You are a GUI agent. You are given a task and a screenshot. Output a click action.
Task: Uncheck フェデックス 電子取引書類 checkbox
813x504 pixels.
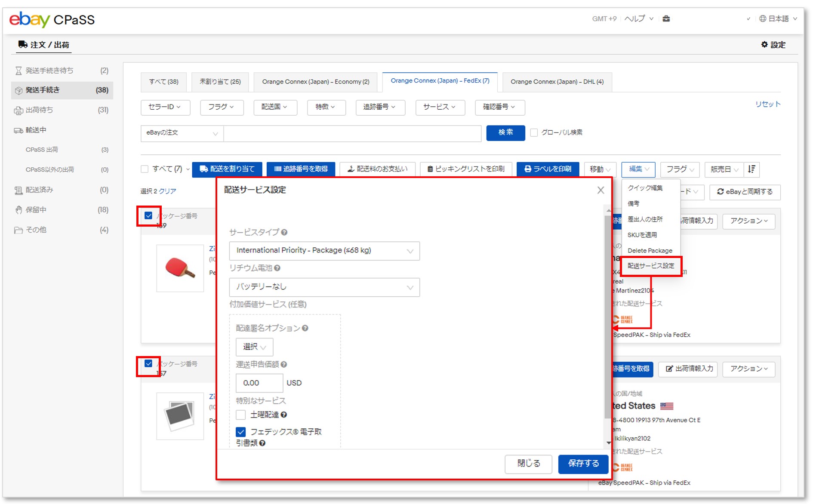point(241,432)
